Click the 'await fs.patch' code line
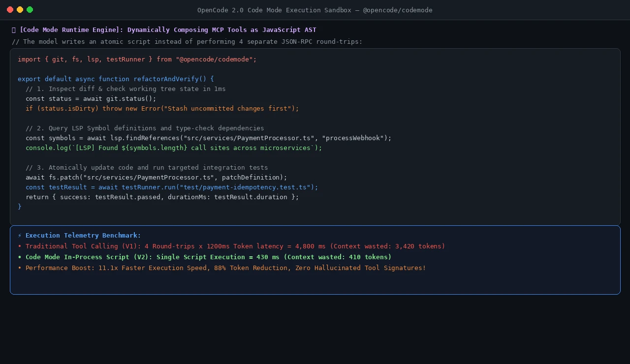The width and height of the screenshot is (630, 364). (x=156, y=178)
